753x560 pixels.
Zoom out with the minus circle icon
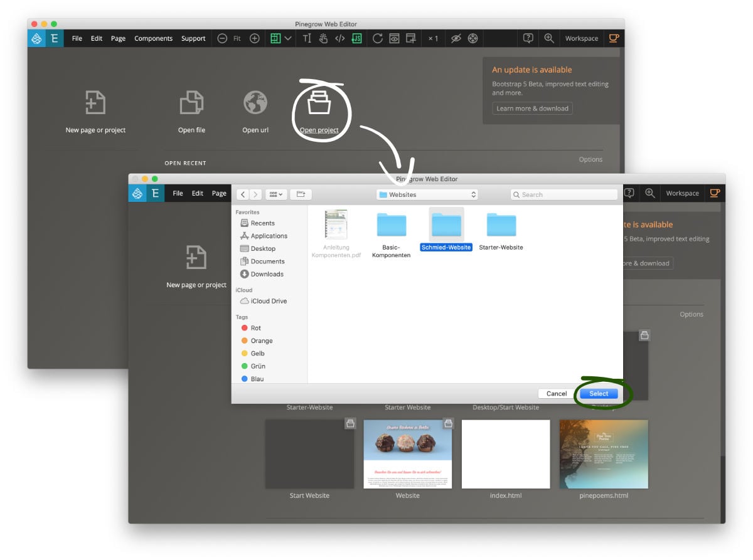pyautogui.click(x=222, y=38)
